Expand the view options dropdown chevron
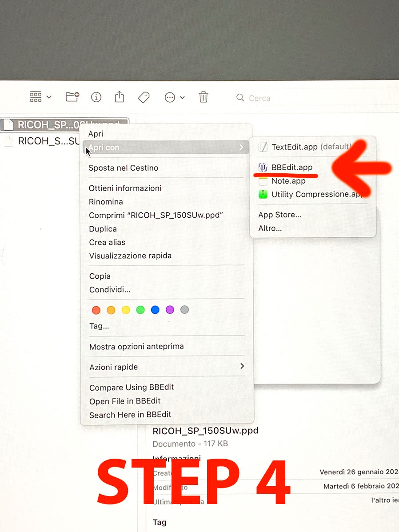 49,97
